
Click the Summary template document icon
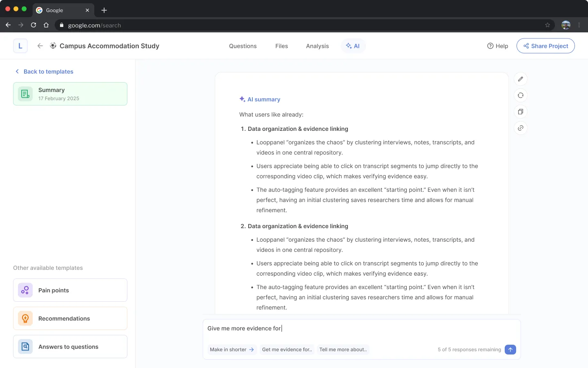click(x=25, y=94)
